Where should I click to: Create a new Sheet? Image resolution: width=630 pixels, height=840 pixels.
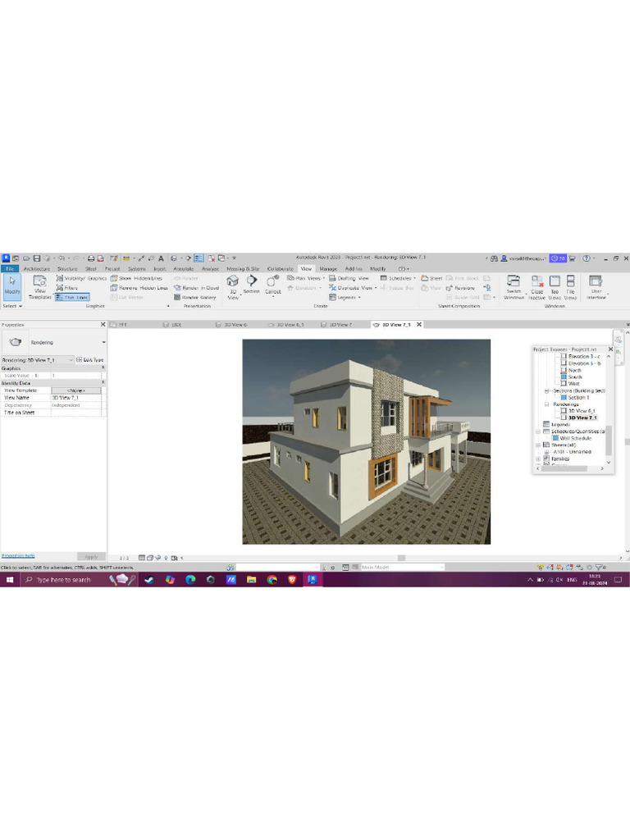[431, 279]
